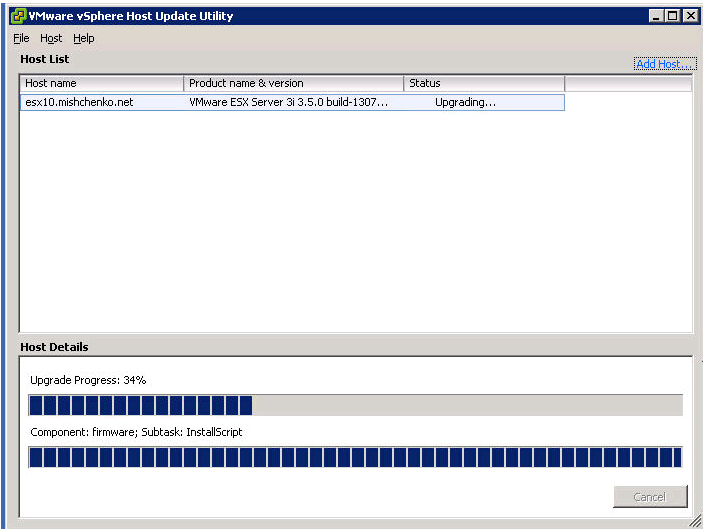The width and height of the screenshot is (703, 529).
Task: Open the Host menu
Action: pyautogui.click(x=51, y=39)
